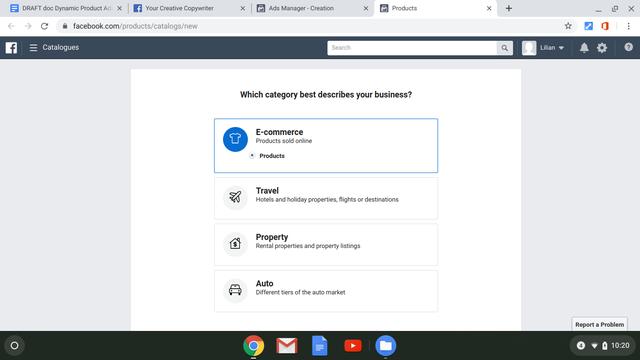Close the Your Creative Copywriter tab
Screen dimensions: 640x360
243,8
